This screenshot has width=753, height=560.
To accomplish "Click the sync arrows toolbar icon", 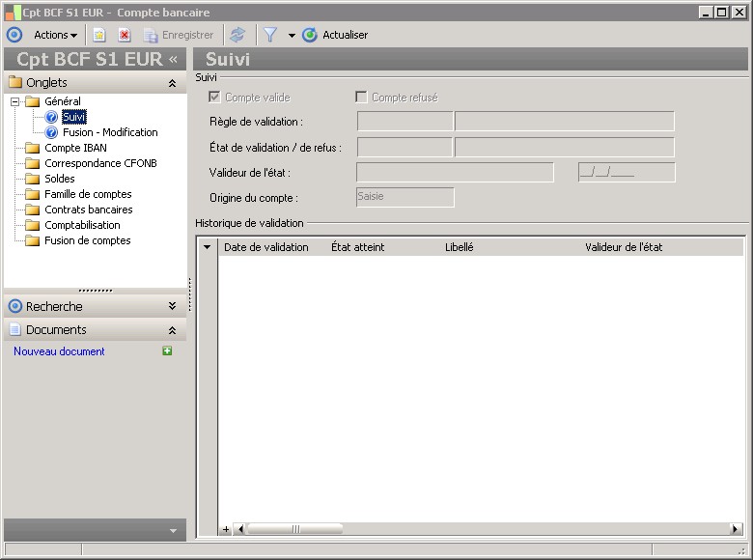I will (x=237, y=35).
